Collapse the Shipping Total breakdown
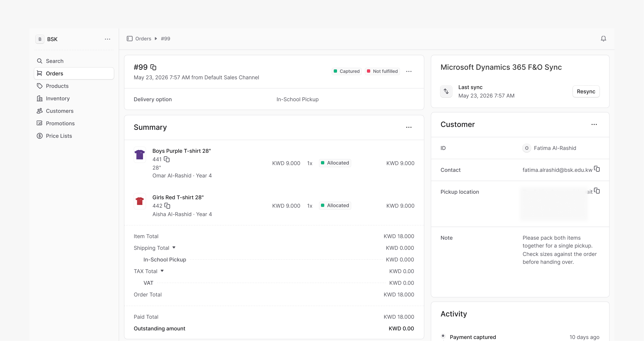Image resolution: width=644 pixels, height=341 pixels. 174,248
